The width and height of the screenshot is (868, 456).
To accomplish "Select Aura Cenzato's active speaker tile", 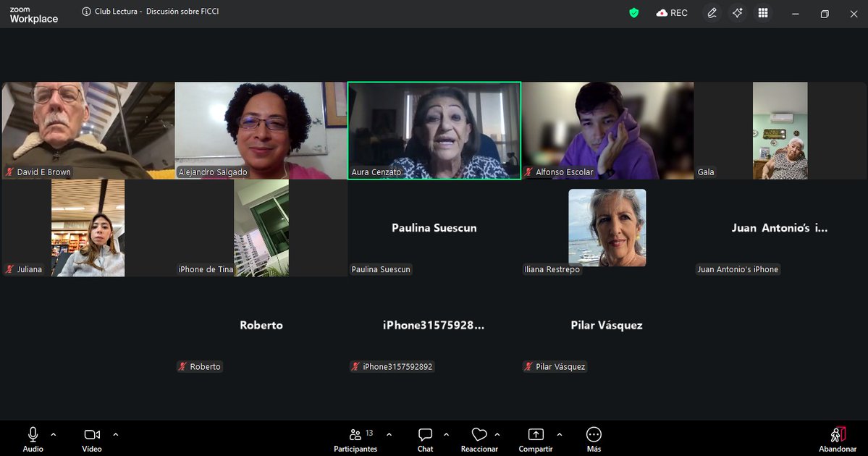I will coord(434,130).
